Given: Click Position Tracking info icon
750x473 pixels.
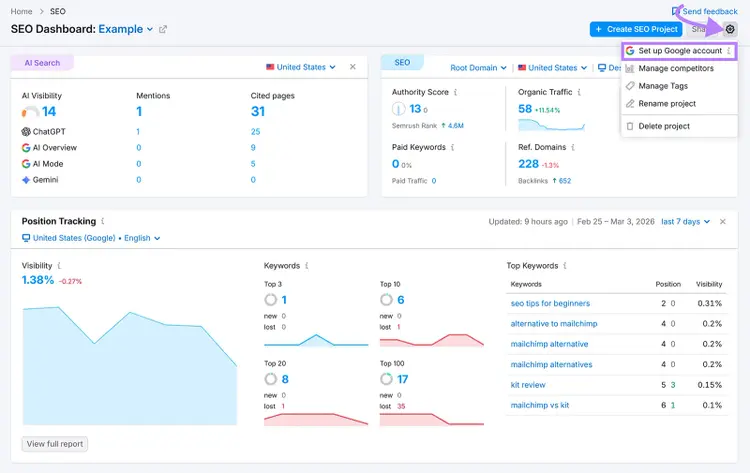Looking at the screenshot, I should (103, 221).
